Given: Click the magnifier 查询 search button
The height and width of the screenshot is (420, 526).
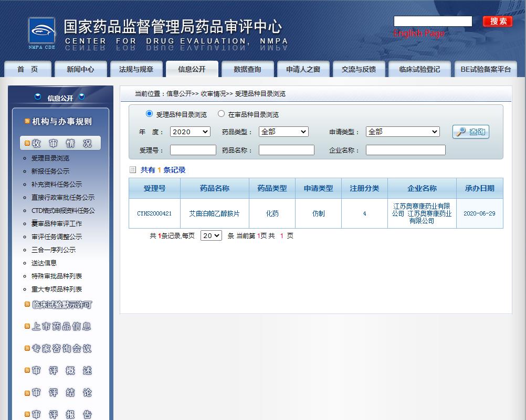Looking at the screenshot, I should click(470, 132).
